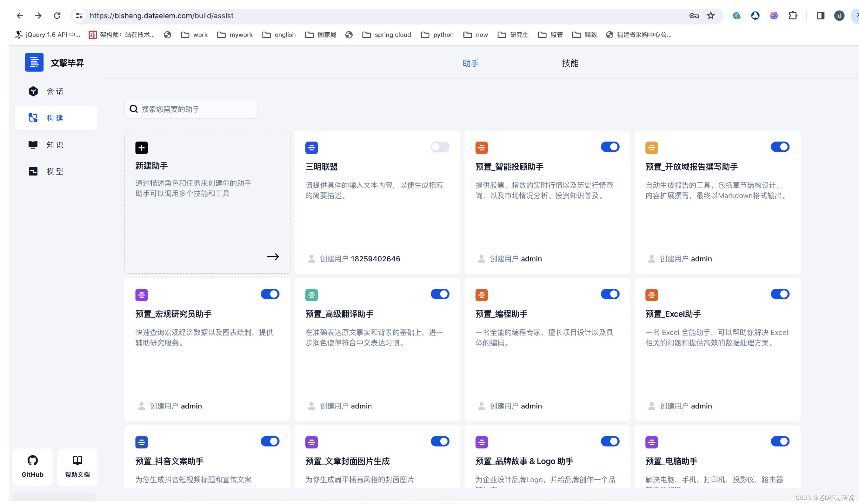
Task: Click the blue icon of 预置_抖音文案助手
Action: (x=142, y=442)
